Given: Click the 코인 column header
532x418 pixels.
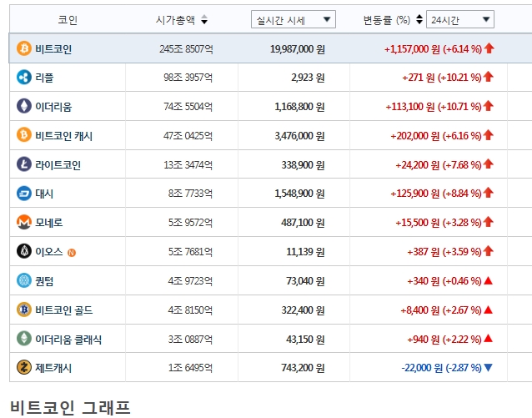Looking at the screenshot, I should tap(68, 20).
